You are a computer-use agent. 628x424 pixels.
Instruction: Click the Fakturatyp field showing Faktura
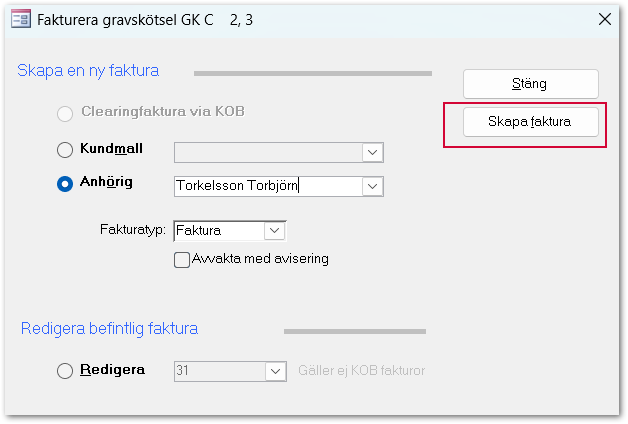218,231
